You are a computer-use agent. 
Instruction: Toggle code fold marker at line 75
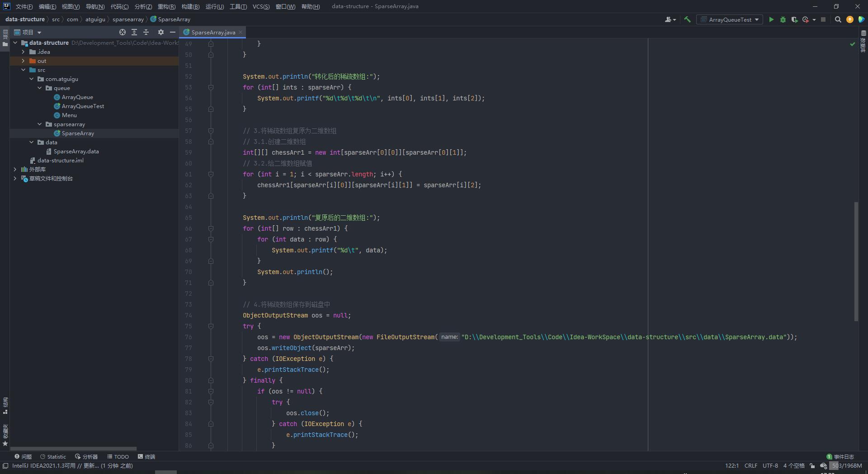(211, 326)
